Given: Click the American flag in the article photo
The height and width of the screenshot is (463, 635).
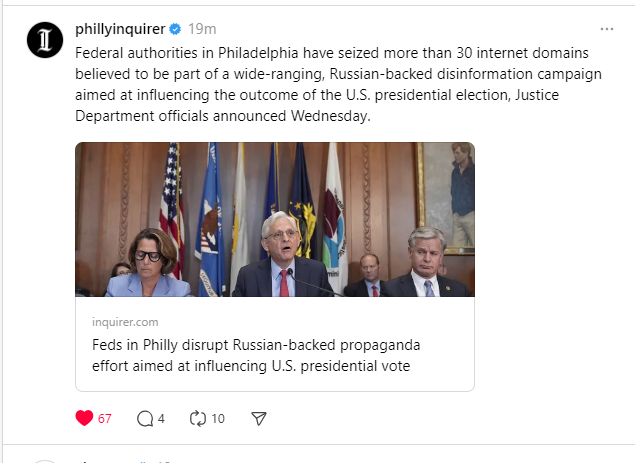Looking at the screenshot, I should 171,200.
